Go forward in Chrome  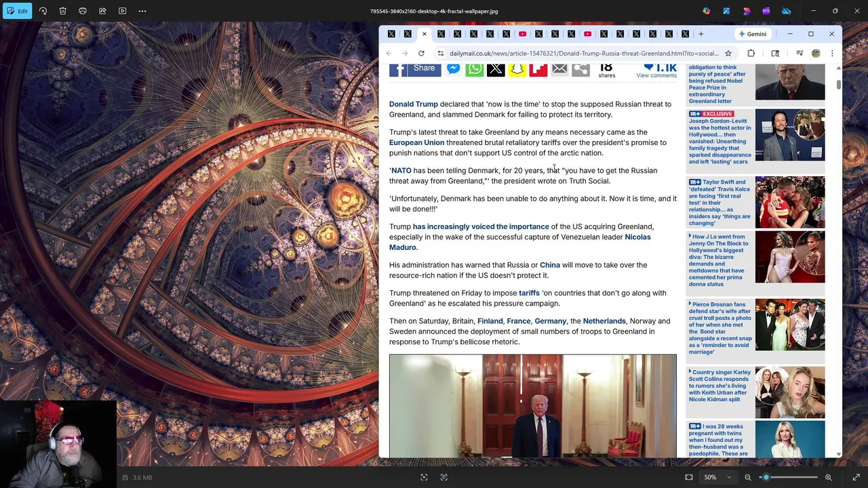(x=405, y=53)
